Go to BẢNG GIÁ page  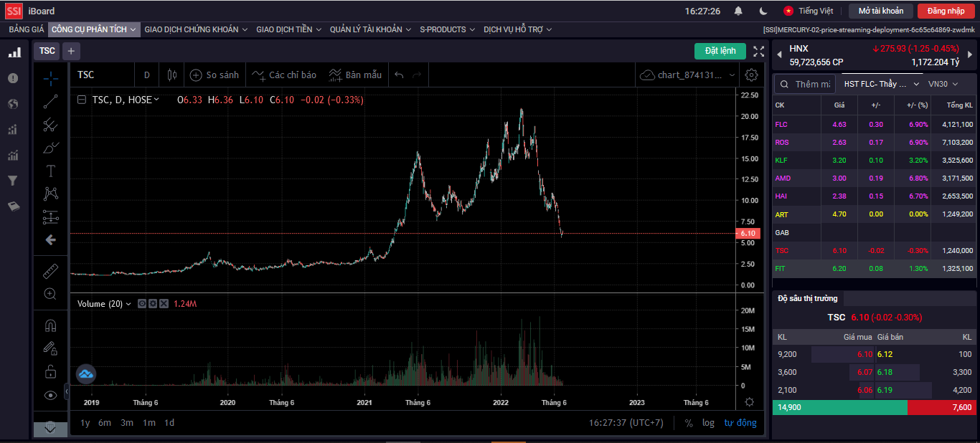[x=27, y=29]
